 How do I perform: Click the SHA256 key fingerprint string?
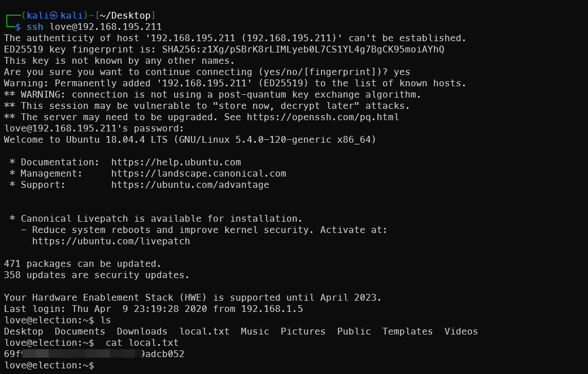click(x=303, y=50)
